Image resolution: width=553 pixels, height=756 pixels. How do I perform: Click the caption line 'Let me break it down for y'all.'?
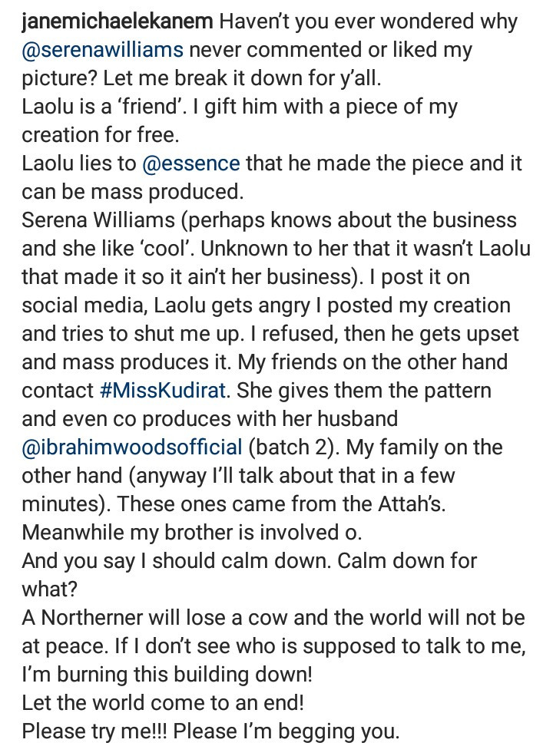(x=242, y=78)
